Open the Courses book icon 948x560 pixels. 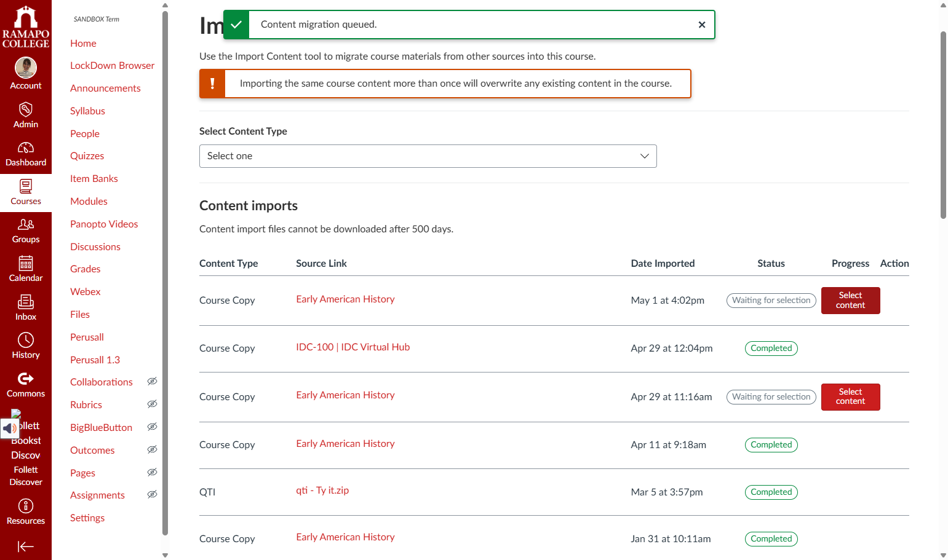26,192
